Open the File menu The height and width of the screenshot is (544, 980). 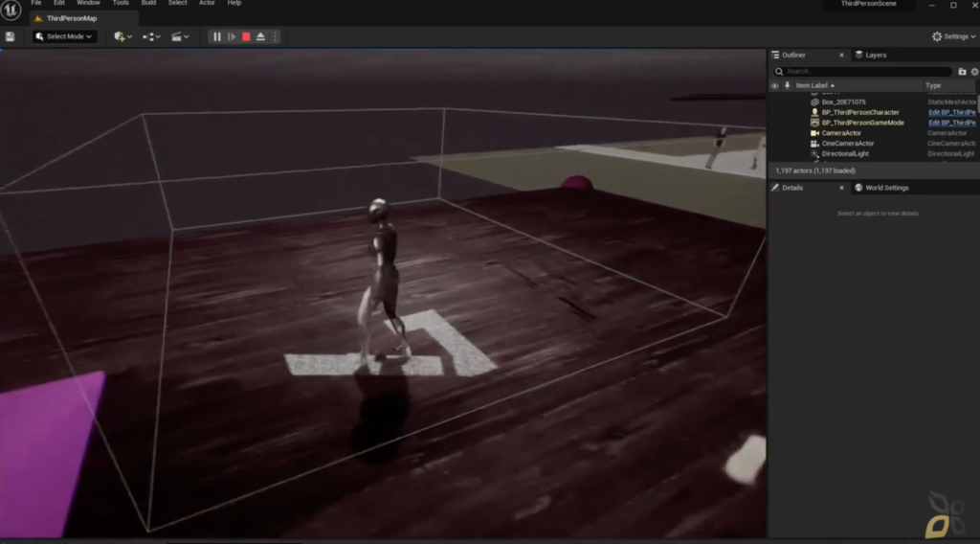(36, 3)
